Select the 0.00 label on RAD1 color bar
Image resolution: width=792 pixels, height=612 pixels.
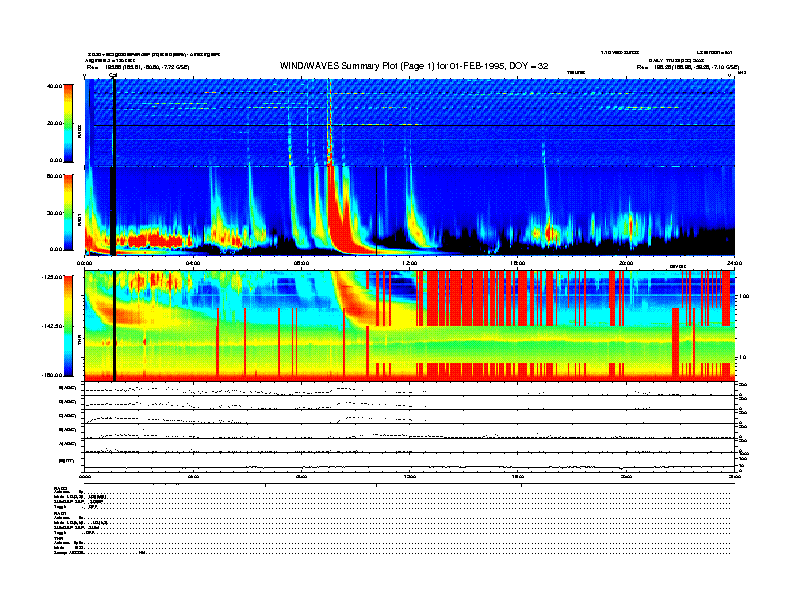click(x=55, y=249)
